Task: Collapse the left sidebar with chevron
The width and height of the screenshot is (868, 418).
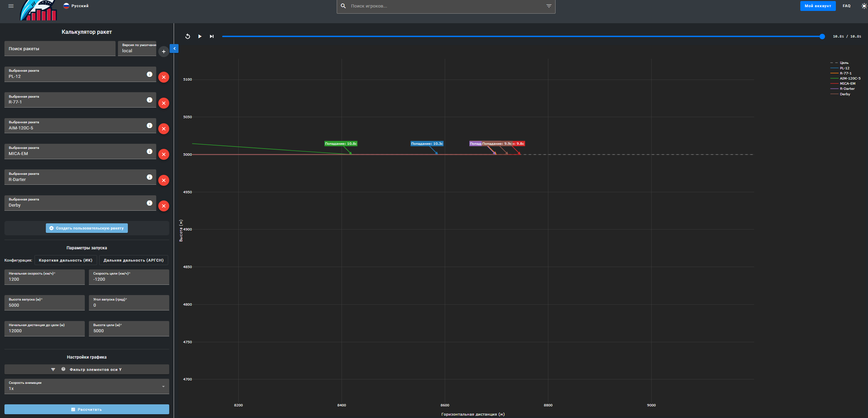Action: click(174, 48)
